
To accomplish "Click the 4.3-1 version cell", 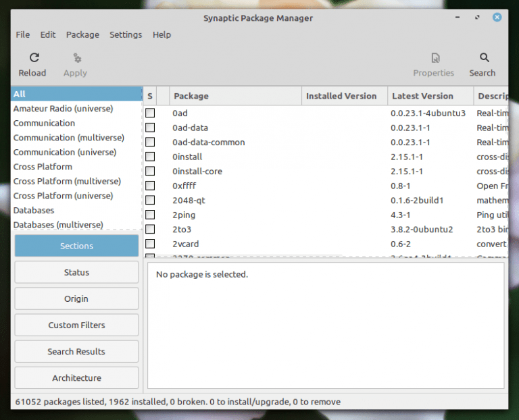I will coord(400,215).
